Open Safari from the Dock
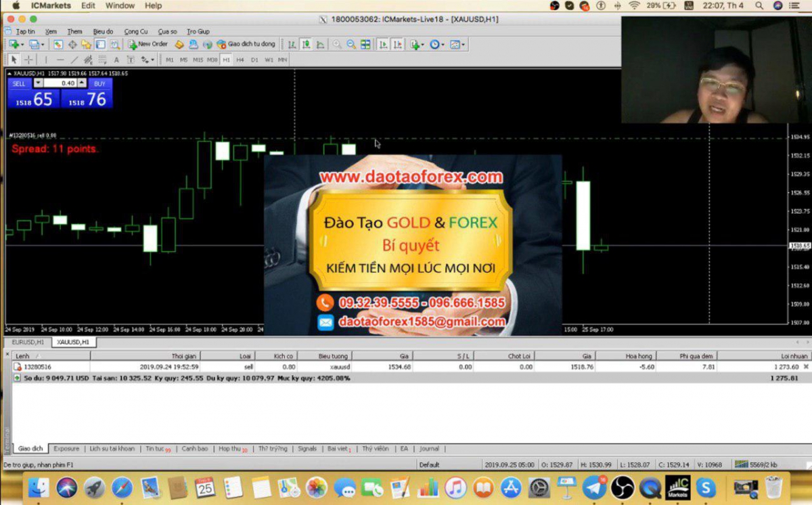Screen dimensions: 812x505 point(122,487)
